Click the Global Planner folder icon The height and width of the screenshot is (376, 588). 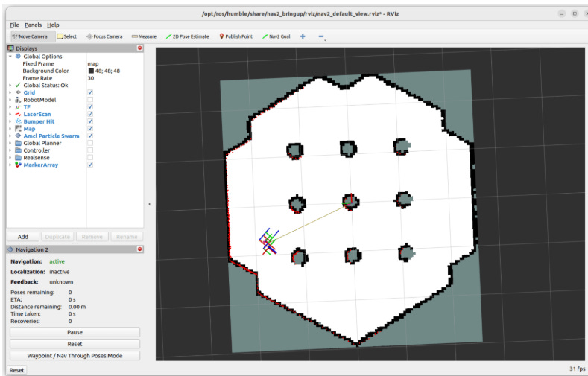[x=18, y=143]
